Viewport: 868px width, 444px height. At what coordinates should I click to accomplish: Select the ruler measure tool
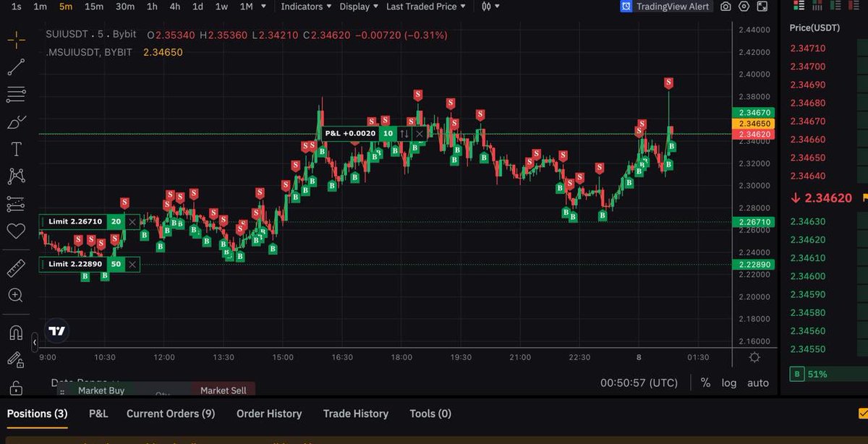click(14, 268)
